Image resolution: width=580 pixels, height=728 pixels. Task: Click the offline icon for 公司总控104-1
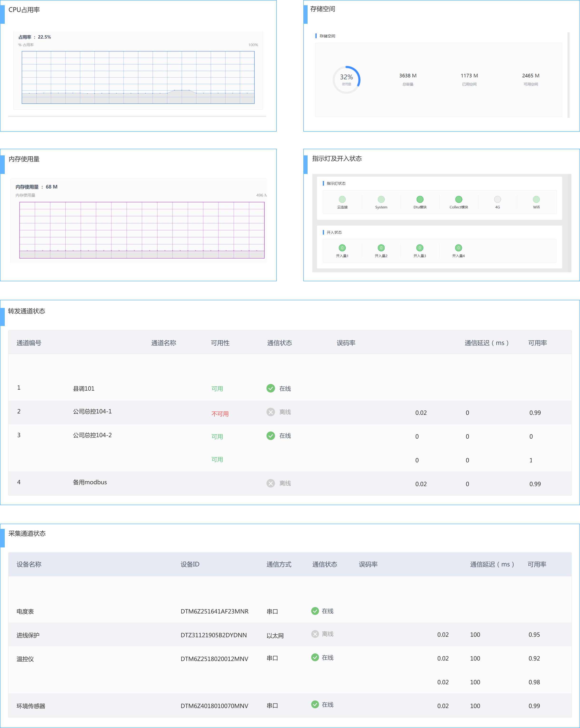[271, 412]
